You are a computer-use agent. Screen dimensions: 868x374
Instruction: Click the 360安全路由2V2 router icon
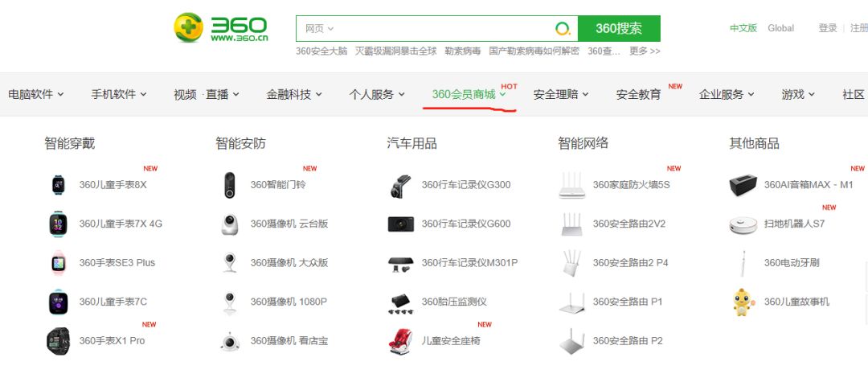572,224
